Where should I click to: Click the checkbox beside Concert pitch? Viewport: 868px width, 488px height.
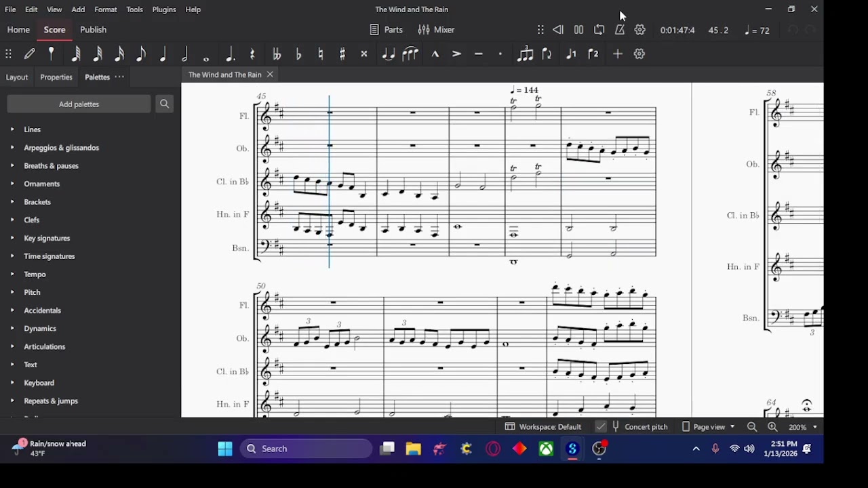tap(601, 427)
